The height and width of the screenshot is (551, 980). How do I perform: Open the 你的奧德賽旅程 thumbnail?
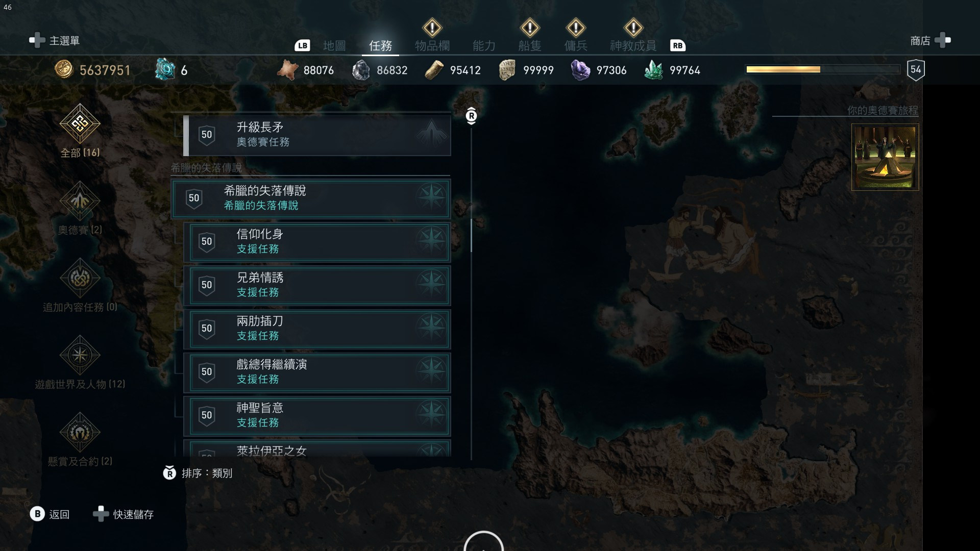(885, 157)
